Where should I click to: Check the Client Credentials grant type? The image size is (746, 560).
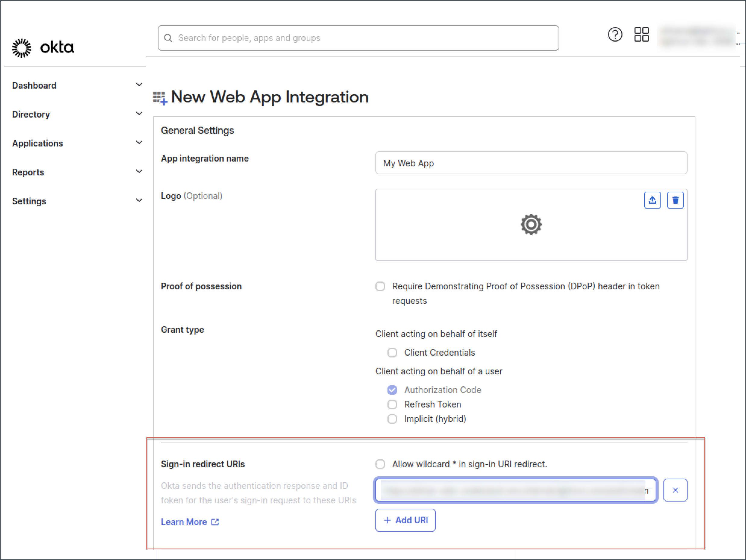coord(392,353)
